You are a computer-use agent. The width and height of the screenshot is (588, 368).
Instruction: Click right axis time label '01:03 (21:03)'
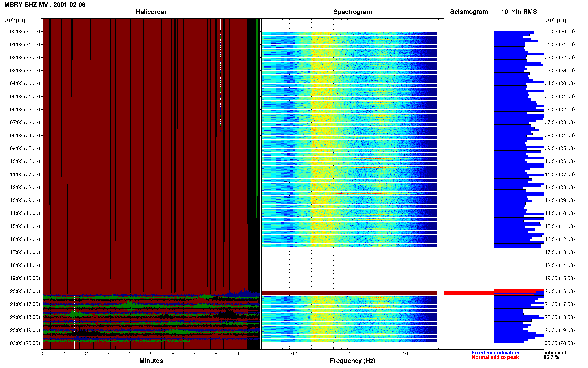(560, 45)
